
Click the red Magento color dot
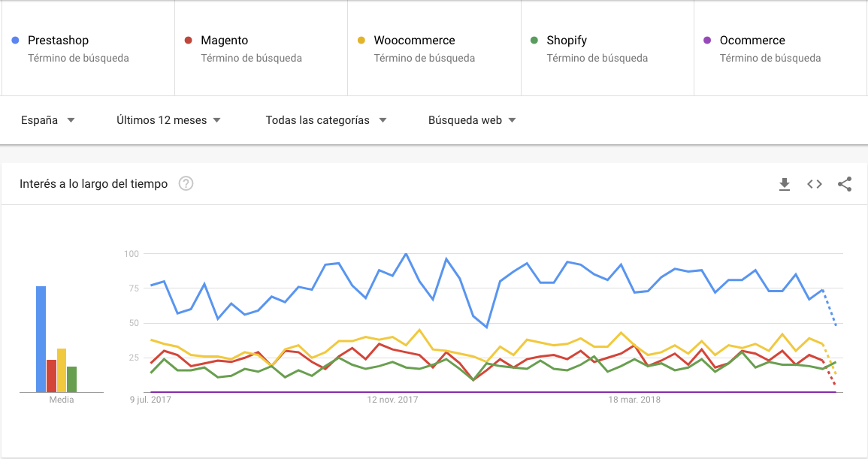point(189,41)
